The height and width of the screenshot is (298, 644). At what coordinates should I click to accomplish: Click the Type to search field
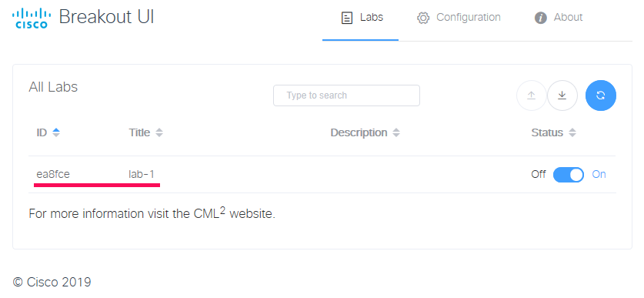347,95
